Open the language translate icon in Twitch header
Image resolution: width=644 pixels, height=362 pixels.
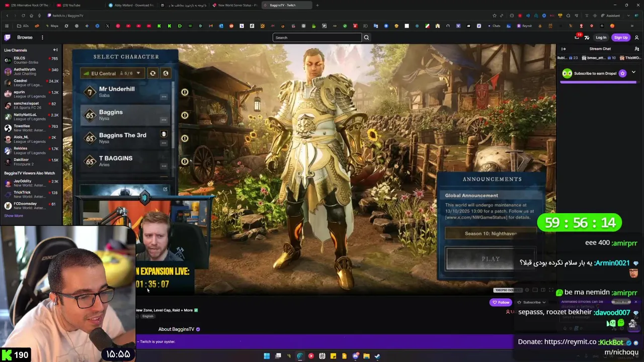pos(587,37)
